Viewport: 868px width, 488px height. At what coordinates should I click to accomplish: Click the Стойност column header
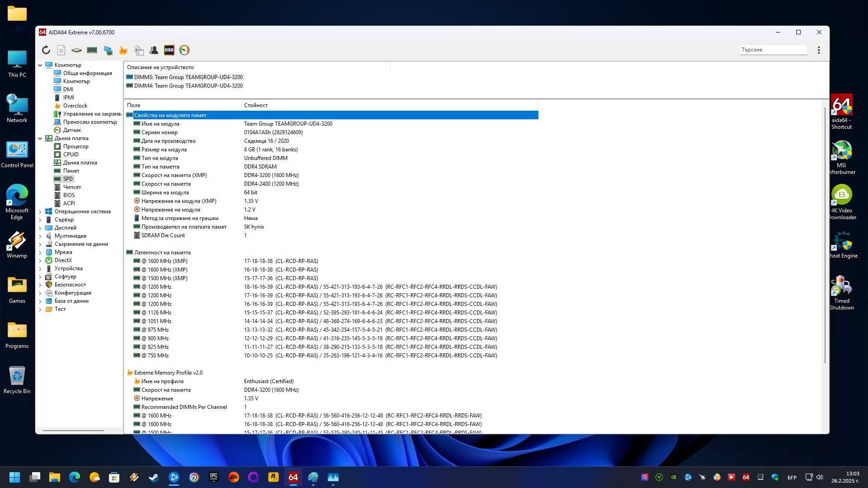(x=390, y=105)
